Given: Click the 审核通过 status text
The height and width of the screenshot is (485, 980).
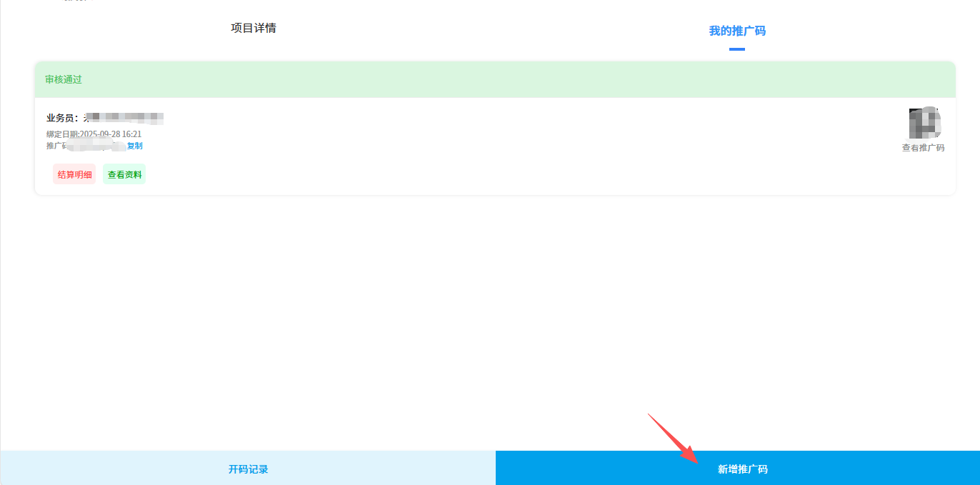Looking at the screenshot, I should coord(64,79).
